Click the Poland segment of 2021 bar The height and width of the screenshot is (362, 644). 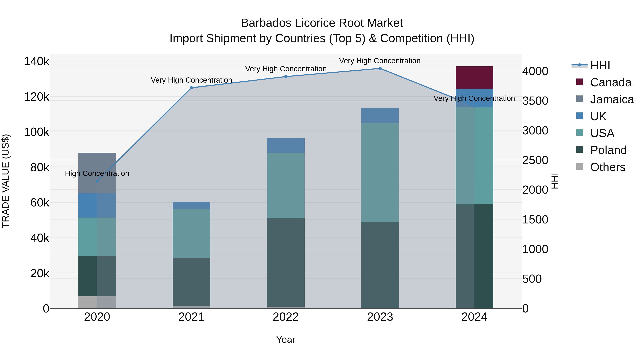[x=191, y=282]
